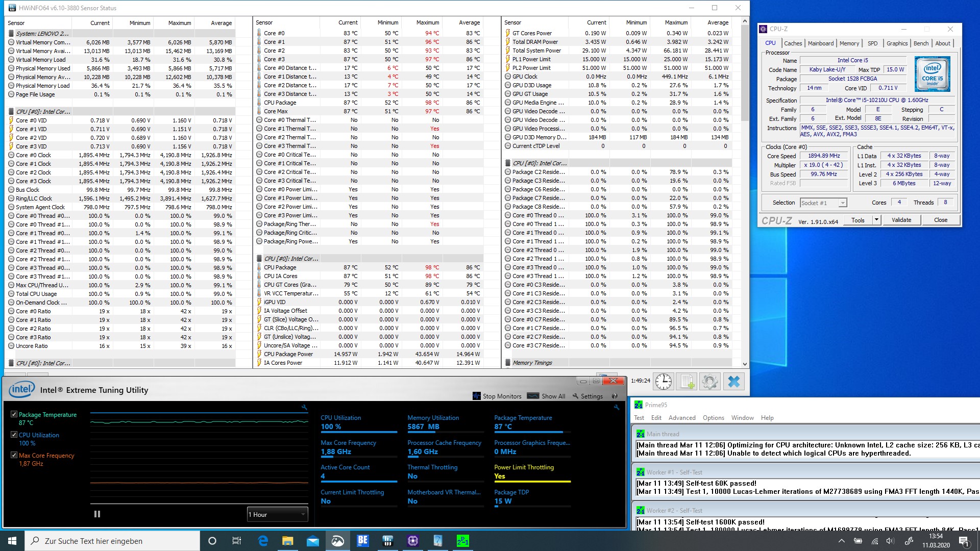The width and height of the screenshot is (980, 551).
Task: Click the blue X close sensors icon
Action: pyautogui.click(x=733, y=382)
